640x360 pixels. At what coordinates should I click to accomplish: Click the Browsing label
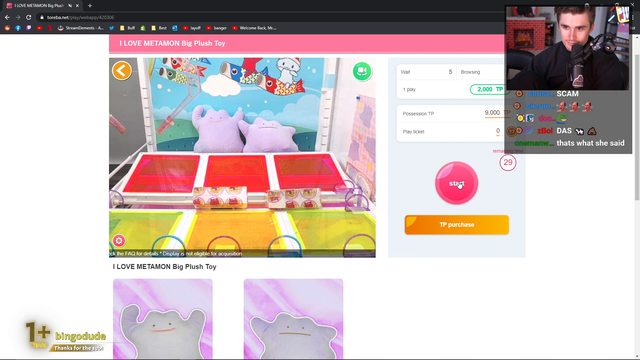(x=470, y=72)
